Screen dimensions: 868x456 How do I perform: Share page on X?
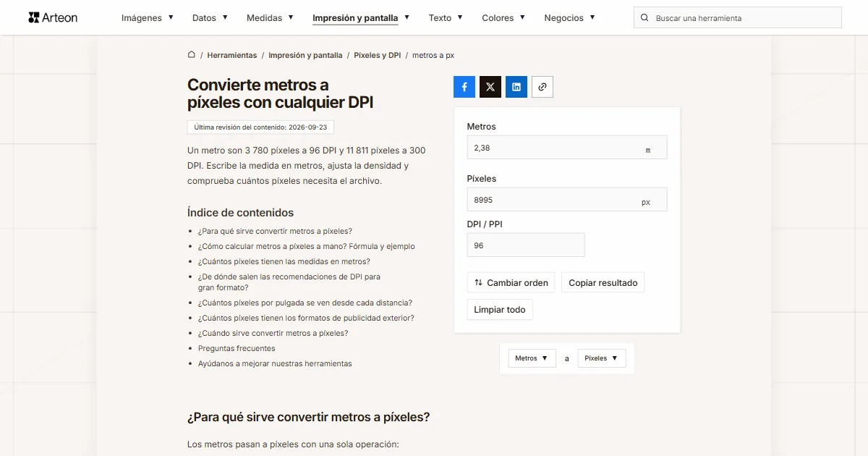click(490, 87)
